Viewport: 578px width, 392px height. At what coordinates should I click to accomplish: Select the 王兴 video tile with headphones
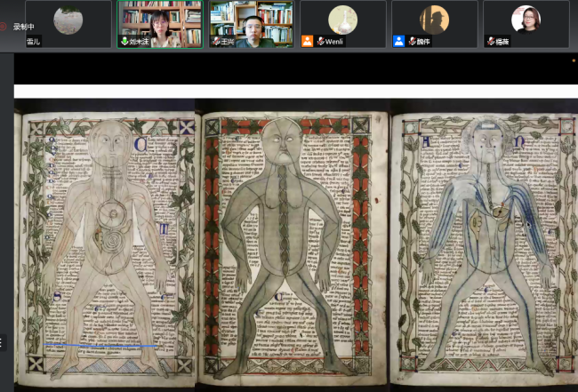pyautogui.click(x=252, y=24)
